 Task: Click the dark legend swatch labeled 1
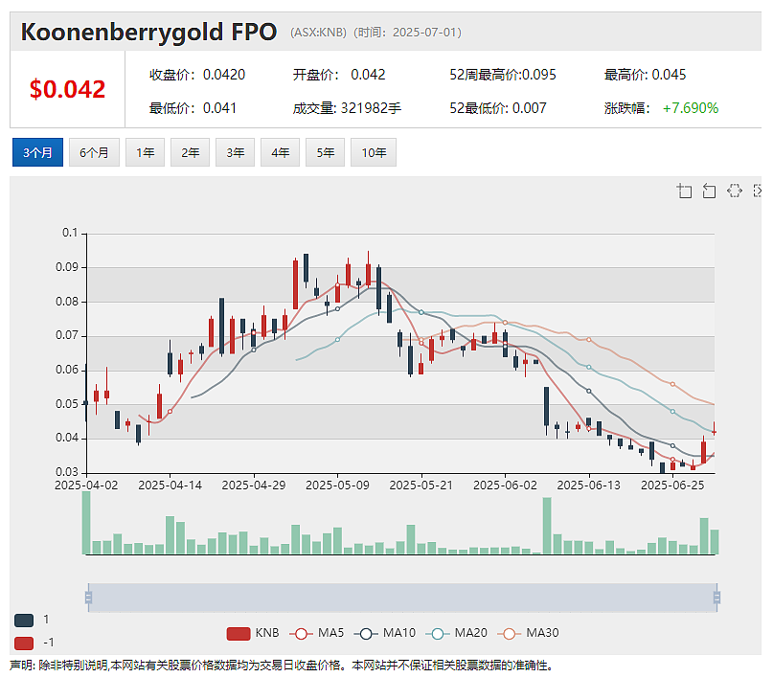click(x=24, y=621)
